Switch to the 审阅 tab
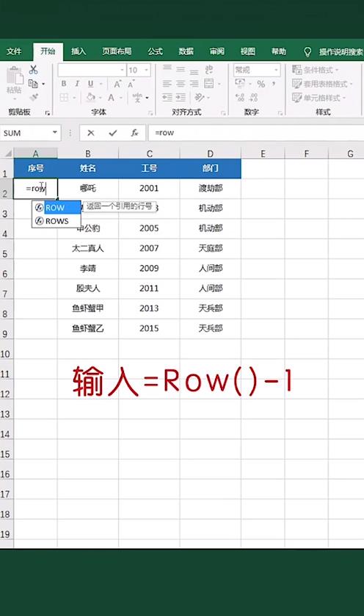364x616 pixels. [x=216, y=51]
